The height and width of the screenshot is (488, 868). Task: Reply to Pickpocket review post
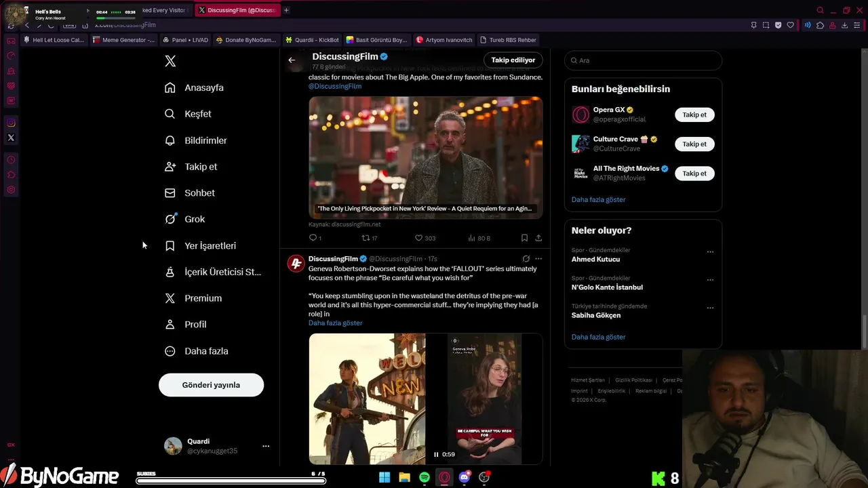tap(315, 238)
